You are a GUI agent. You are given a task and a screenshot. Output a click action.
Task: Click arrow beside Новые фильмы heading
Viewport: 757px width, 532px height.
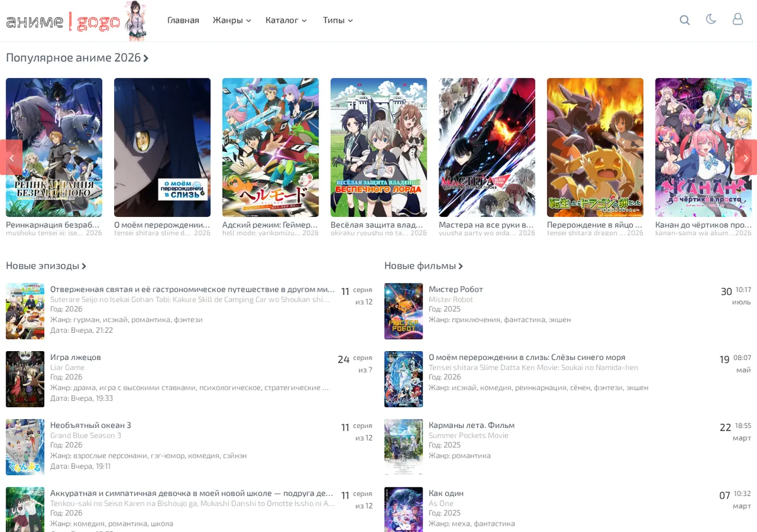tap(461, 266)
